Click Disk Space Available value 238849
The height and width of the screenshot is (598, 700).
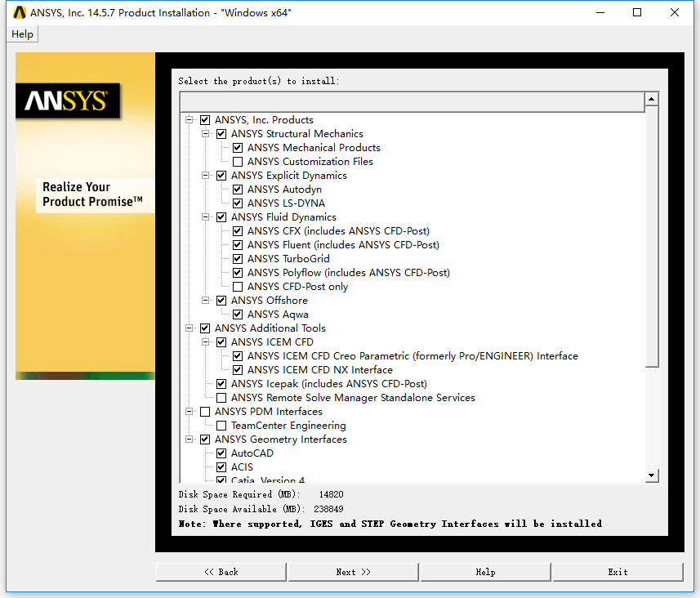pyautogui.click(x=328, y=509)
